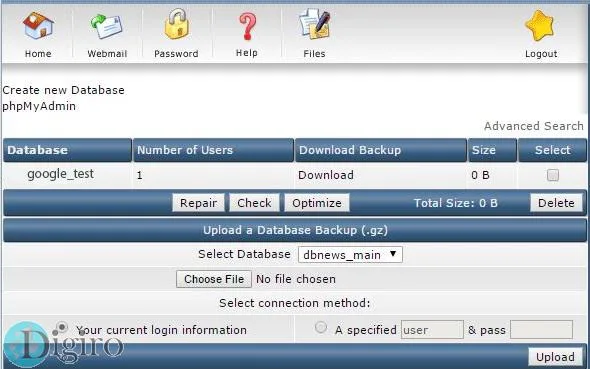Click the Logout star icon
Screen dimensions: 590x369
(x=540, y=26)
